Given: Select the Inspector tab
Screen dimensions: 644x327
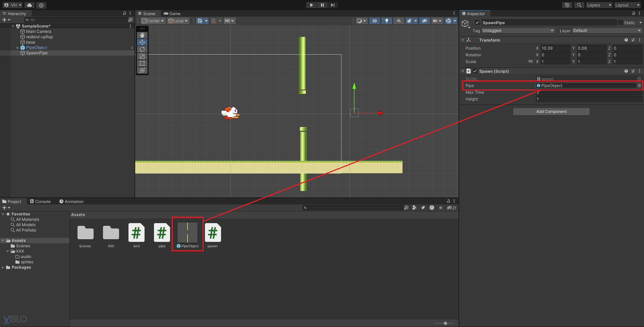Looking at the screenshot, I should point(473,14).
